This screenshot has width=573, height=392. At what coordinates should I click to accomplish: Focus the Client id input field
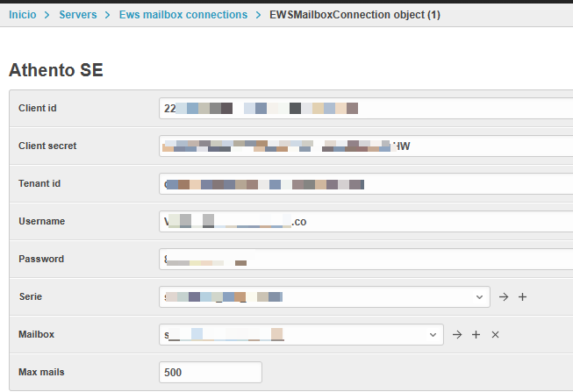(x=366, y=109)
